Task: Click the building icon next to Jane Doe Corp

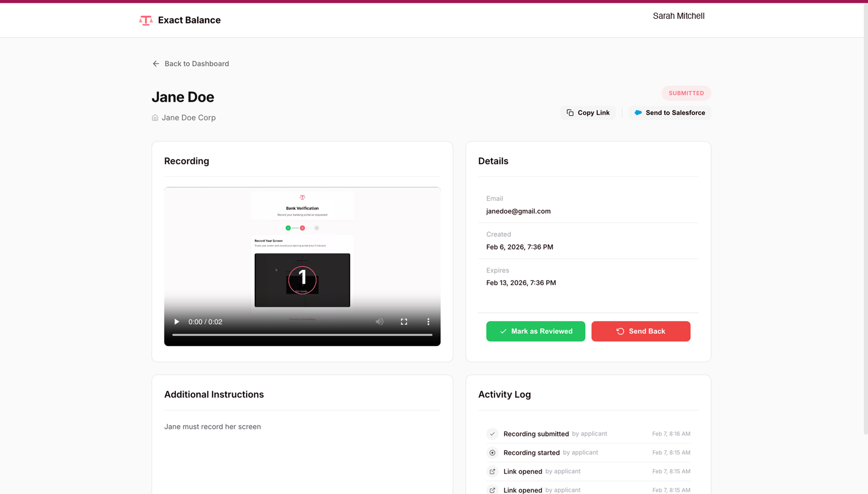Action: click(x=155, y=117)
